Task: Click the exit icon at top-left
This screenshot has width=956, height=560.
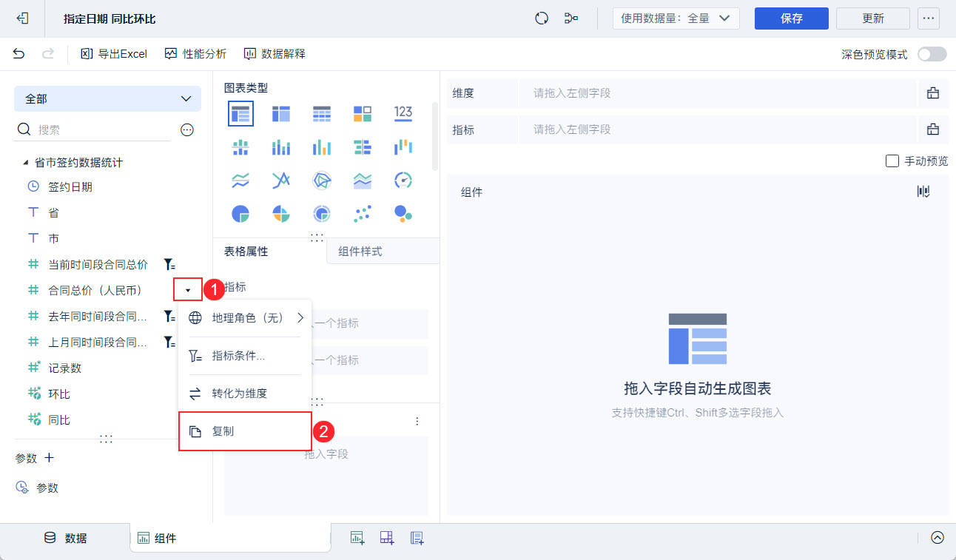Action: click(x=22, y=18)
